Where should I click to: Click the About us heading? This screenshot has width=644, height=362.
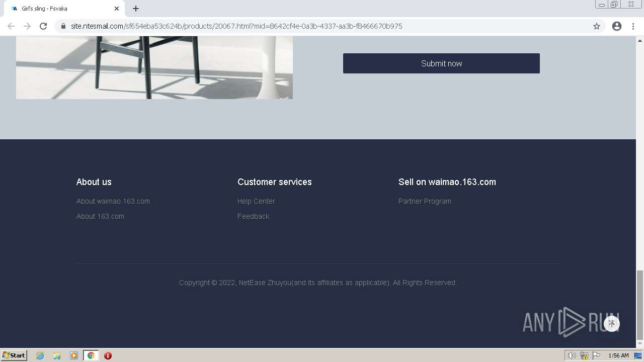pos(94,182)
